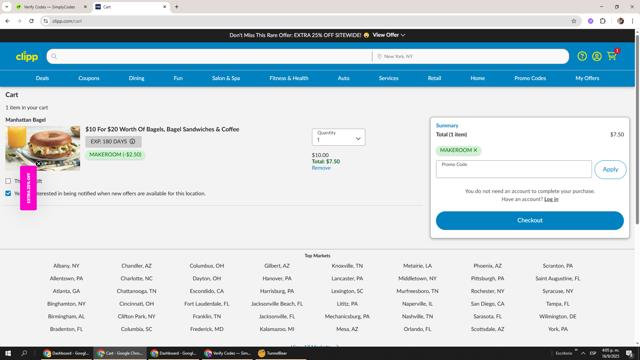Image resolution: width=640 pixels, height=360 pixels.
Task: Open Fitness & Health category
Action: pos(289,78)
